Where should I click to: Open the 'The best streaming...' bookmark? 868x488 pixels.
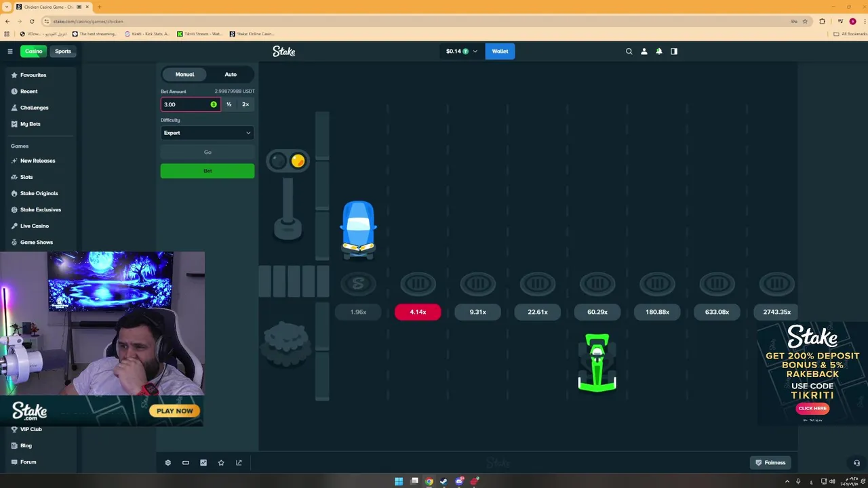[94, 34]
